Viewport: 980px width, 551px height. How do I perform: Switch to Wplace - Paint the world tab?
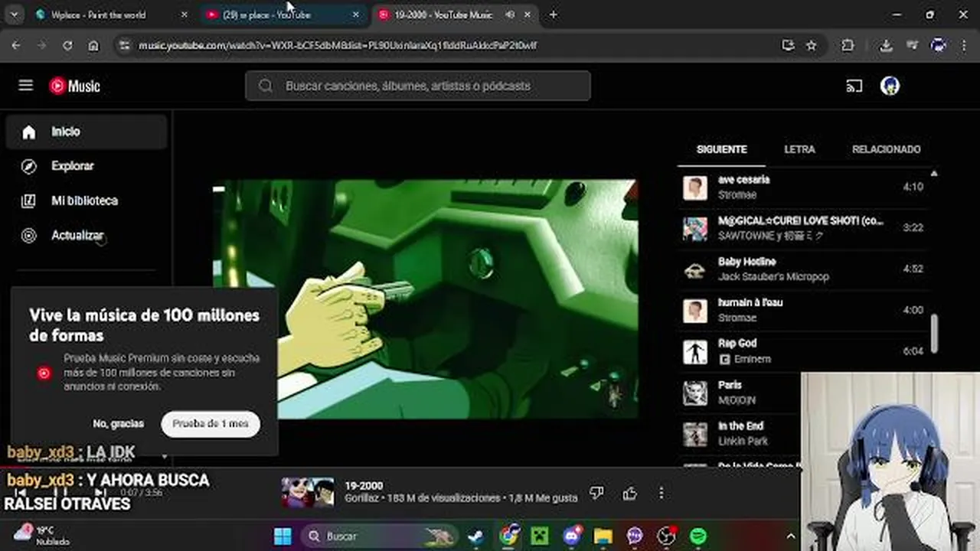click(98, 15)
